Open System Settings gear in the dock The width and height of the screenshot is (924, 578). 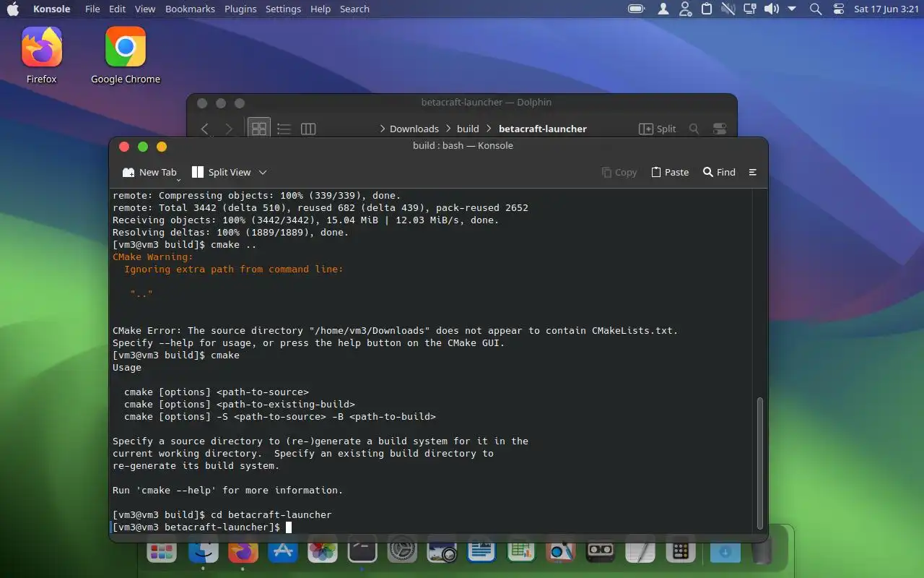pyautogui.click(x=402, y=551)
